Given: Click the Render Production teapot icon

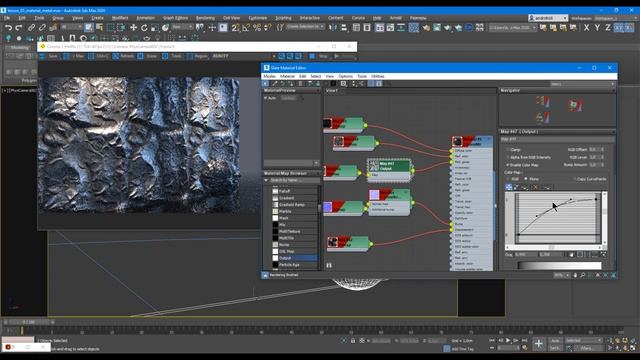Looking at the screenshot, I should (448, 28).
